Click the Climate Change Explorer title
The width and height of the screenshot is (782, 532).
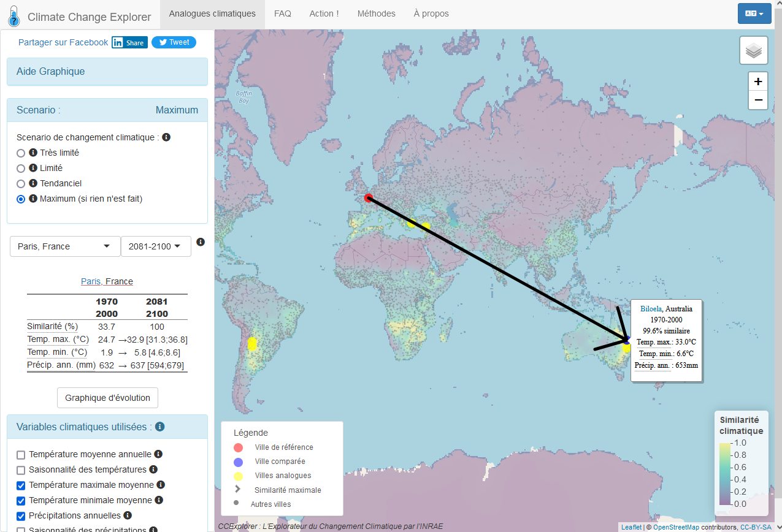click(90, 17)
